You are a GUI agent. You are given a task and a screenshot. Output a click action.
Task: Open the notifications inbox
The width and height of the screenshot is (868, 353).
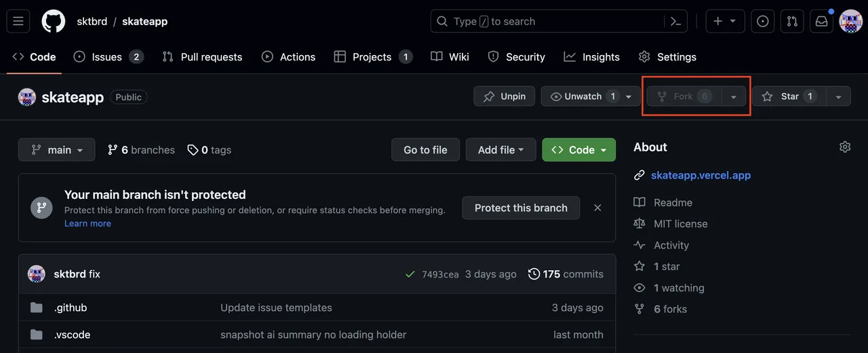821,21
